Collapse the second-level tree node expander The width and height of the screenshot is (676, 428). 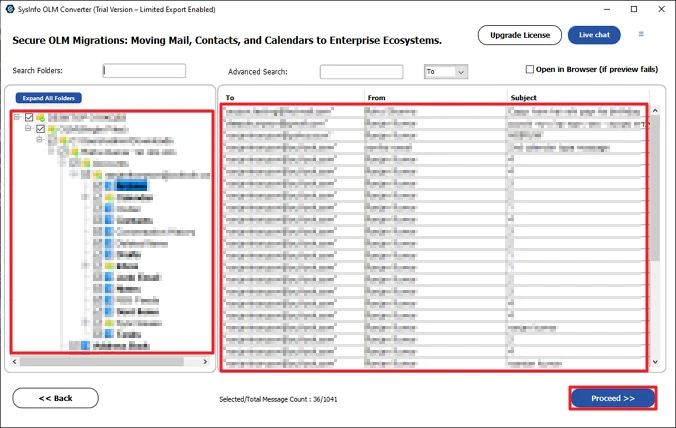coord(28,128)
